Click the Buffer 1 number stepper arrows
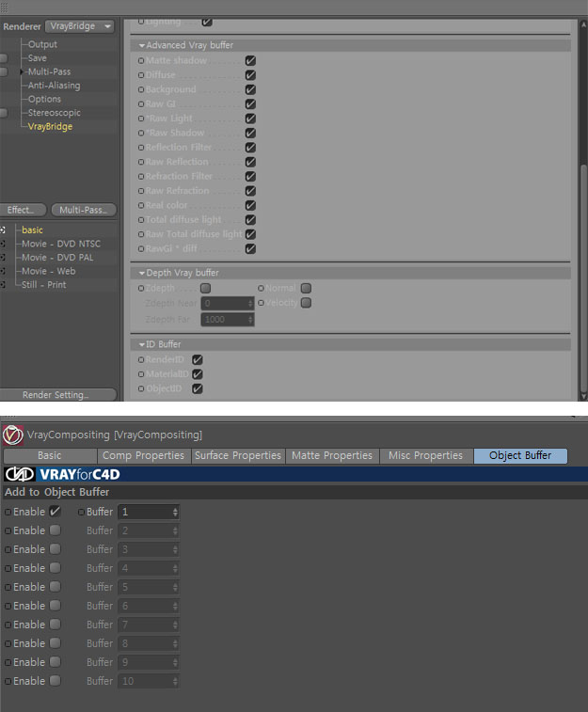Image resolution: width=588 pixels, height=712 pixels. tap(175, 513)
